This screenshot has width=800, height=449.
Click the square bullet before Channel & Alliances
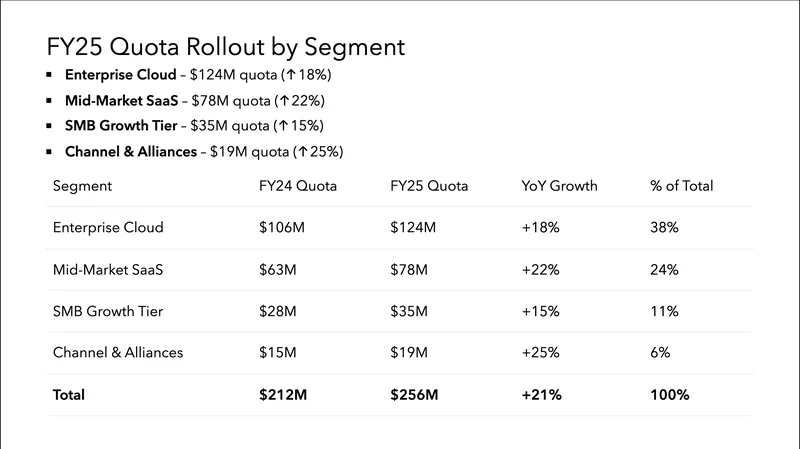(x=50, y=152)
